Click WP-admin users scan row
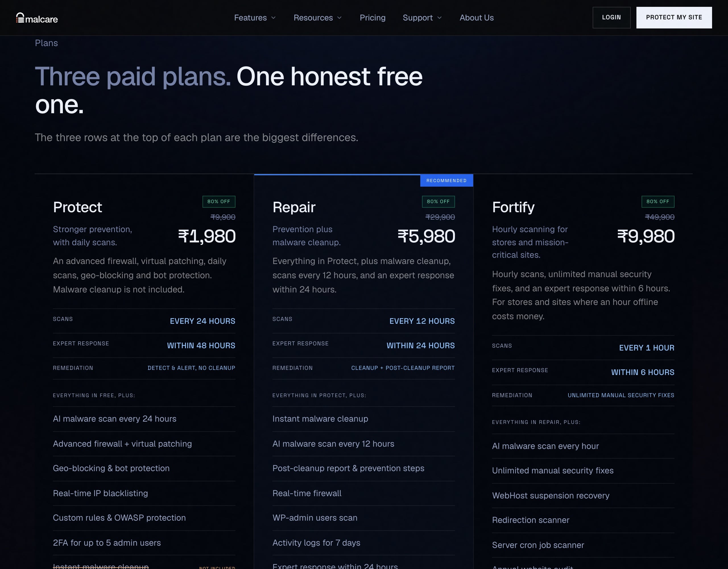Viewport: 728px width, 569px height. point(363,518)
